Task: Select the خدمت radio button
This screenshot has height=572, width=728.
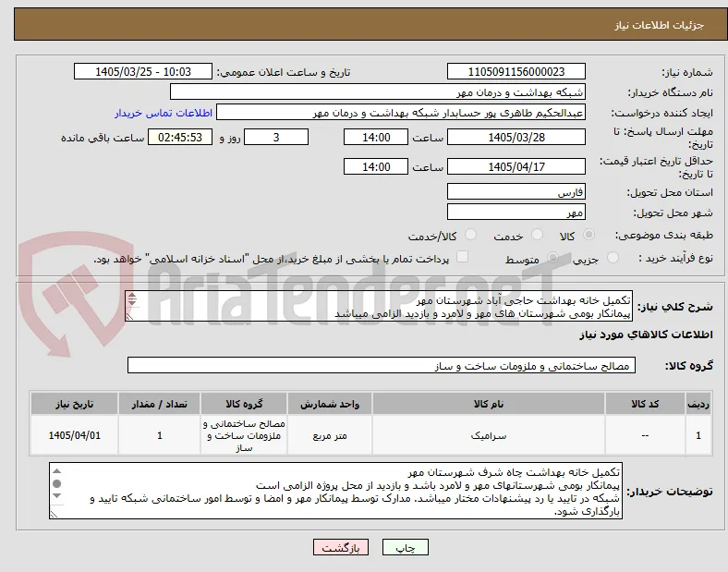Action: tap(537, 235)
